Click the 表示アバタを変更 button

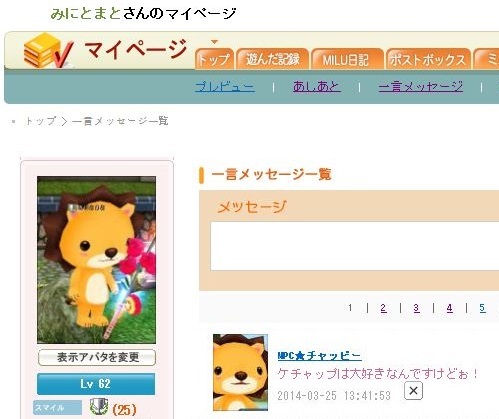[97, 357]
